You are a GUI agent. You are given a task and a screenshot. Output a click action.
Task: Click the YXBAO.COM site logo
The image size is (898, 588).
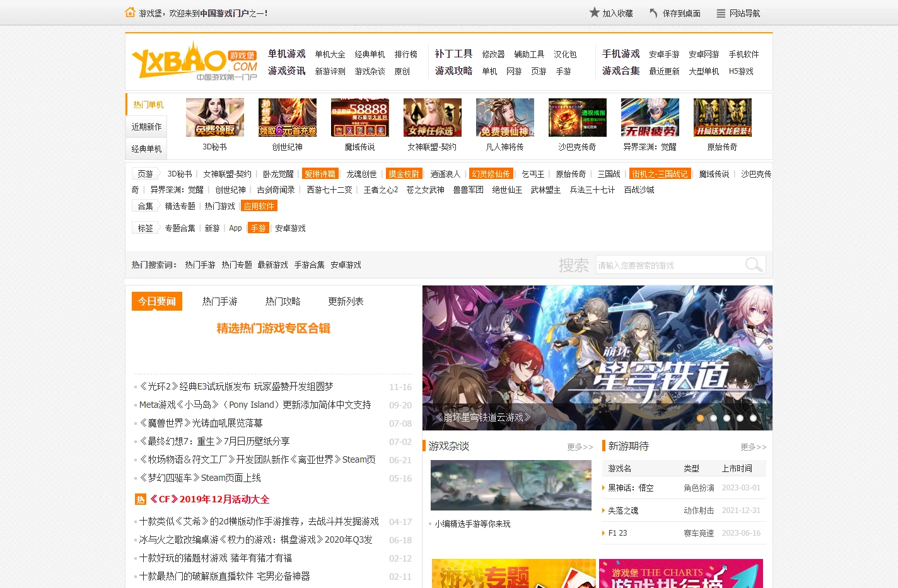tap(195, 61)
